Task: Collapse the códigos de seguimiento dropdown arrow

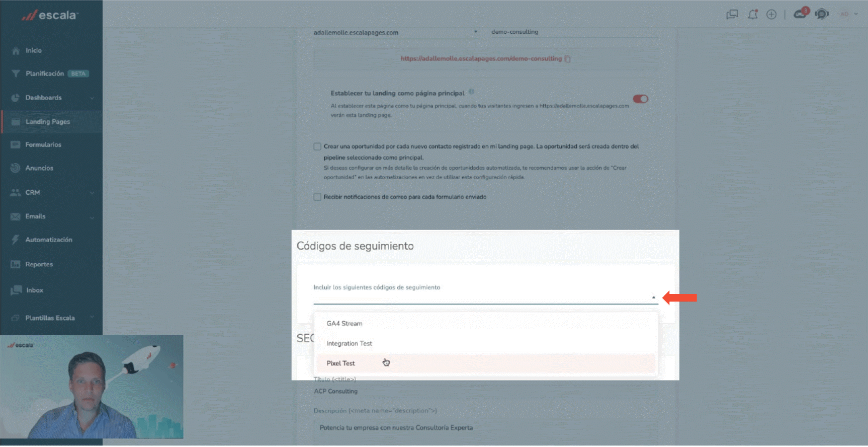Action: [x=653, y=297]
